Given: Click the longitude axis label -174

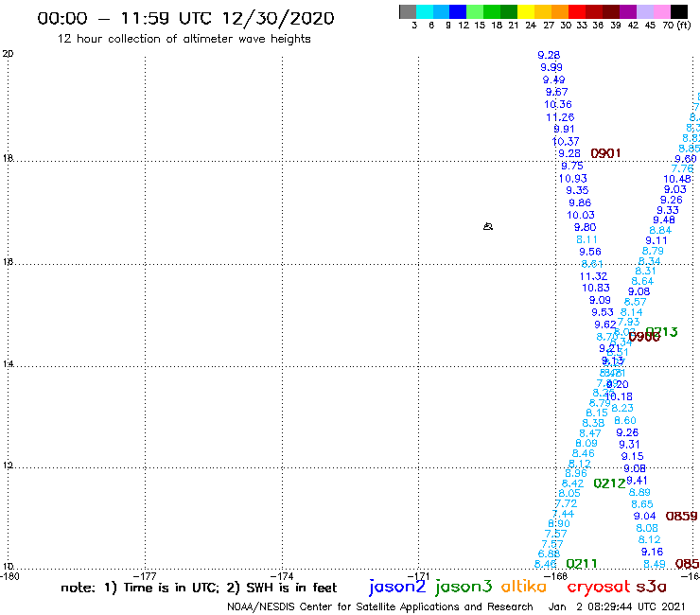Looking at the screenshot, I should tap(283, 576).
